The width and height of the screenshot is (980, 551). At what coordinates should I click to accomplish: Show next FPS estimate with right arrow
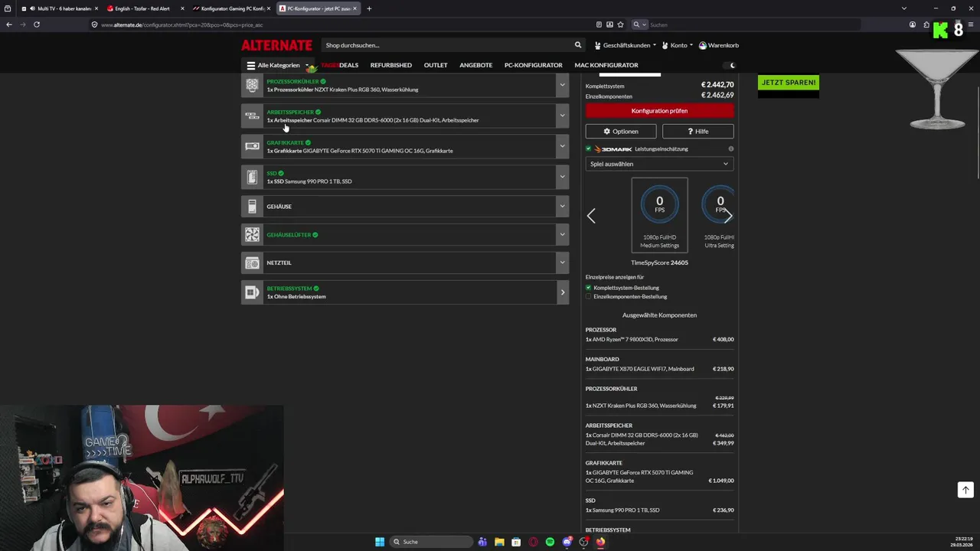[x=728, y=216]
